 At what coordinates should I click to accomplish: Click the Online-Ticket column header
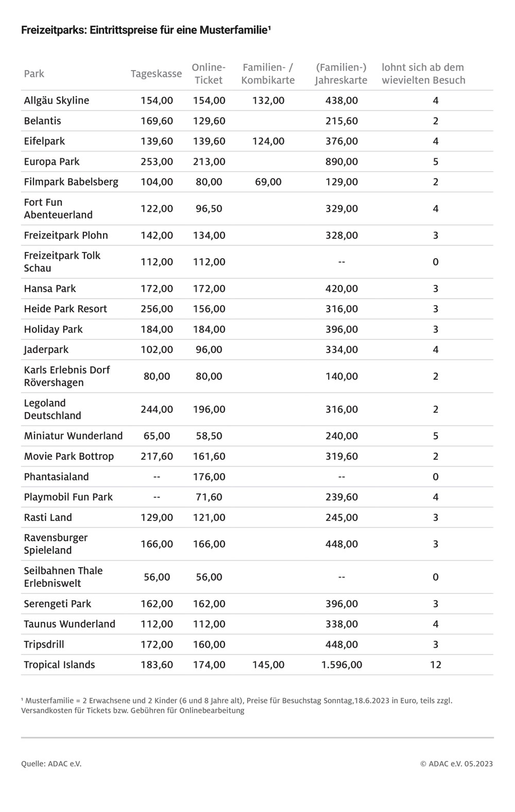[x=209, y=74]
